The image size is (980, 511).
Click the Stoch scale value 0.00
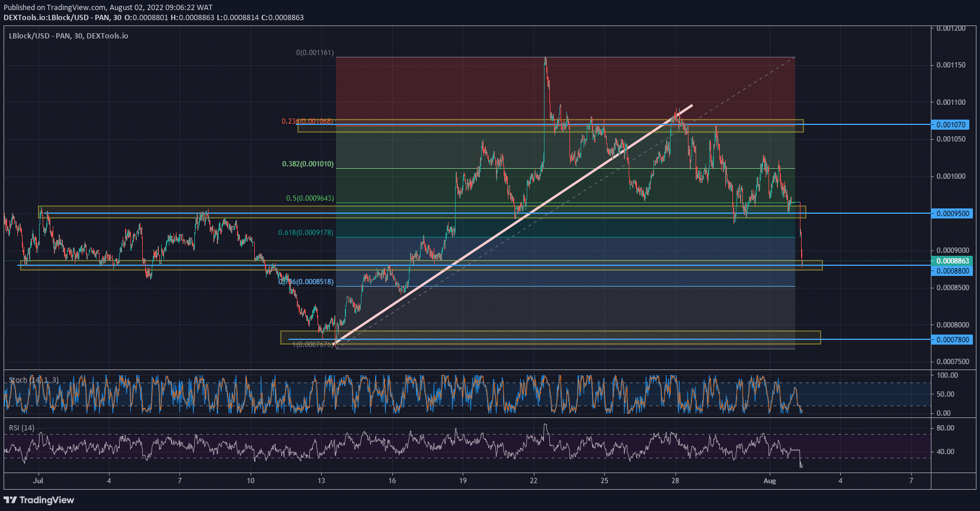[x=943, y=413]
